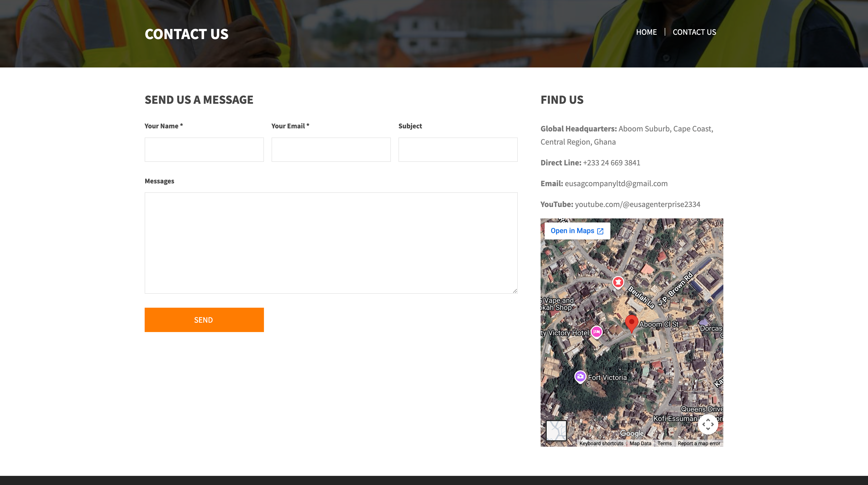Click the YouTube address youtube.com/@eusagenterprise2334
The image size is (868, 485).
(x=638, y=204)
